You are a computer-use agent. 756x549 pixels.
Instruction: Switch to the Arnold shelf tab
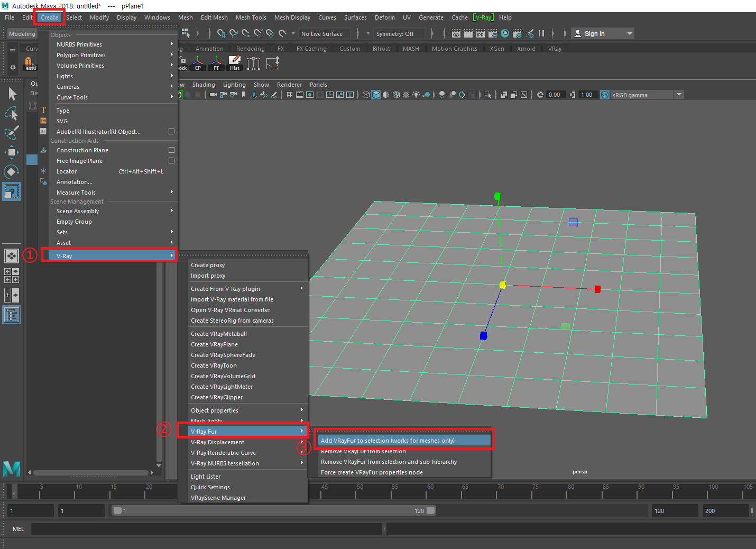pos(526,49)
